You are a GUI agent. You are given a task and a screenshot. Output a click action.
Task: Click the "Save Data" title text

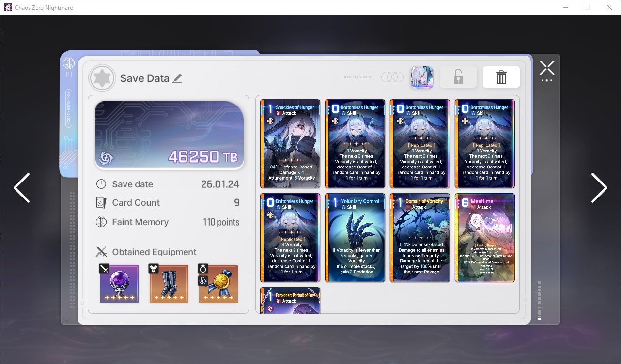click(145, 78)
